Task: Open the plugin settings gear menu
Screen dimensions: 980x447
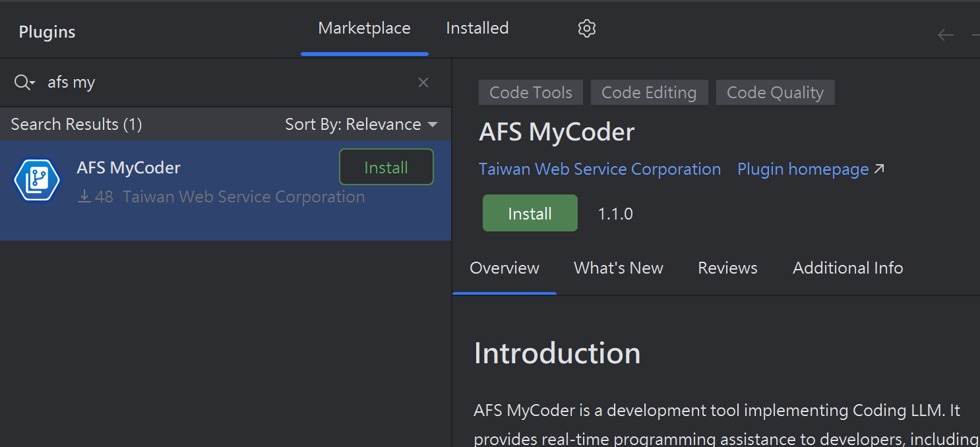Action: [586, 28]
